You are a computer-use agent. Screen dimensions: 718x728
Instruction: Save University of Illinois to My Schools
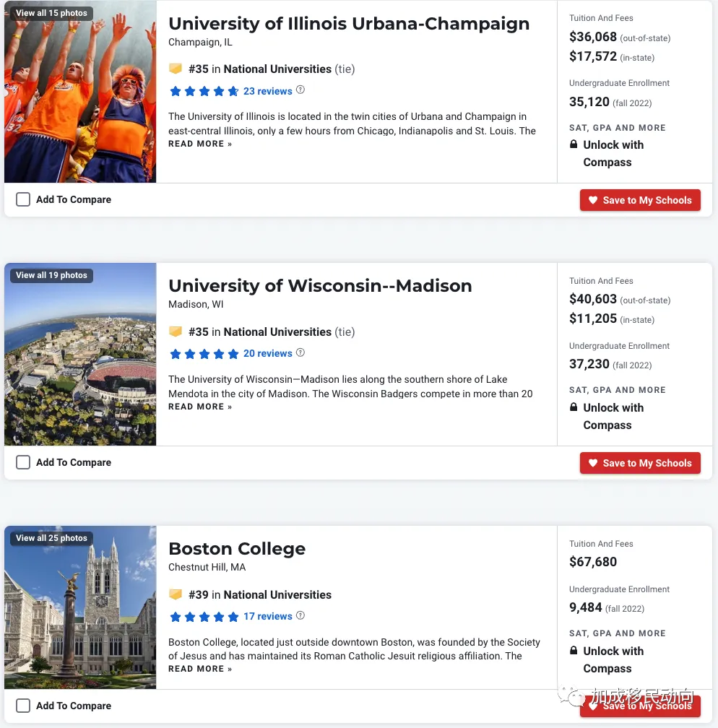click(x=640, y=200)
